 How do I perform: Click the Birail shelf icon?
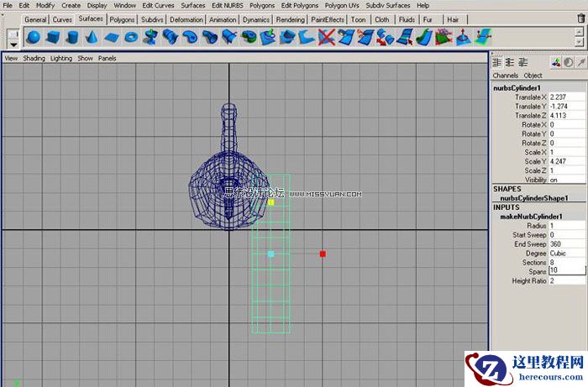tap(228, 37)
